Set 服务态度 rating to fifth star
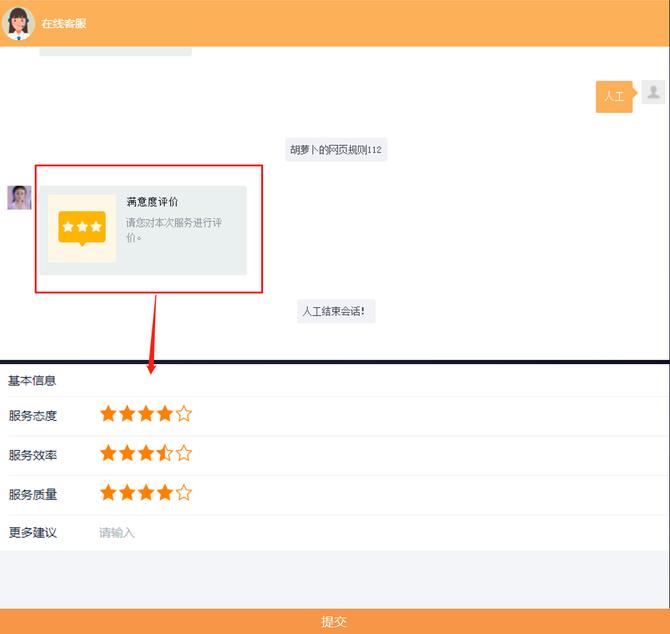The height and width of the screenshot is (634, 670). tap(183, 414)
